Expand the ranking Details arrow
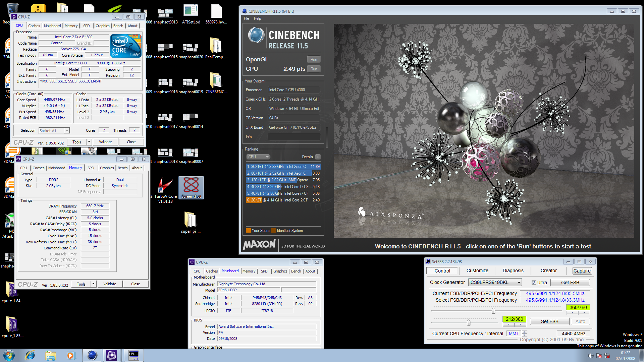This screenshot has height=362, width=644. pyautogui.click(x=318, y=157)
